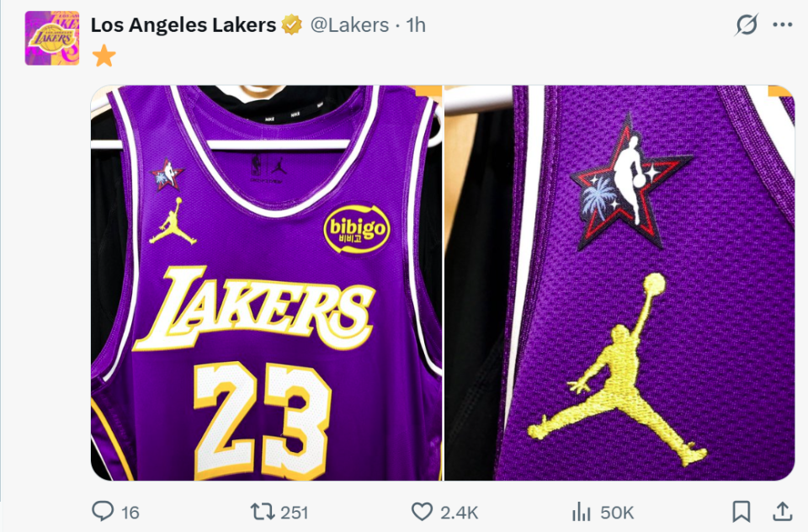Click the Reply speech bubble icon
This screenshot has height=532, width=808.
[x=102, y=511]
